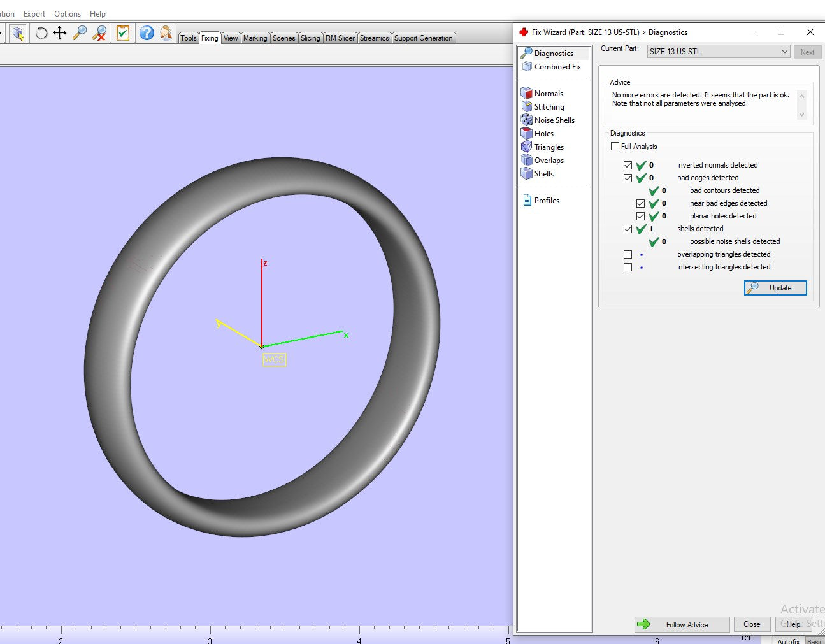Click the support agent headset icon
The height and width of the screenshot is (644, 825).
(x=166, y=33)
